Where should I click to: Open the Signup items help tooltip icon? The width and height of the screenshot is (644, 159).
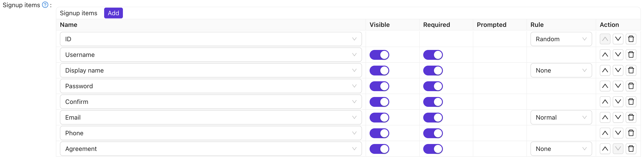click(44, 4)
